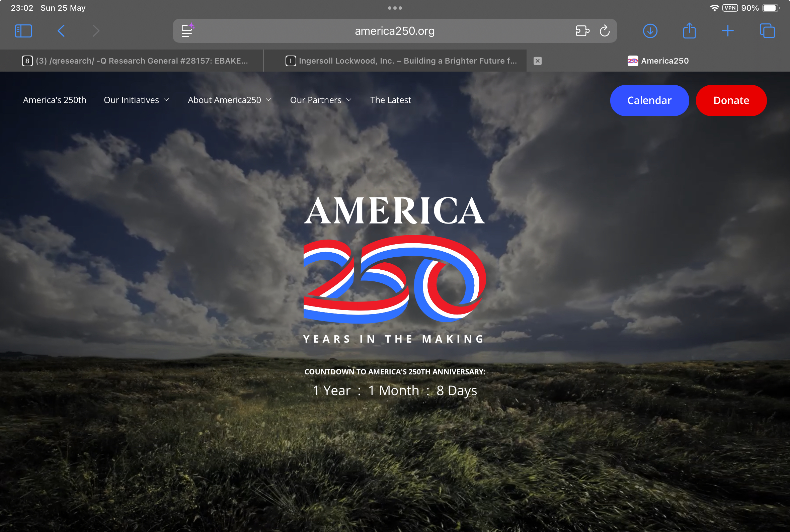Click the America250 tab favicon

[633, 61]
